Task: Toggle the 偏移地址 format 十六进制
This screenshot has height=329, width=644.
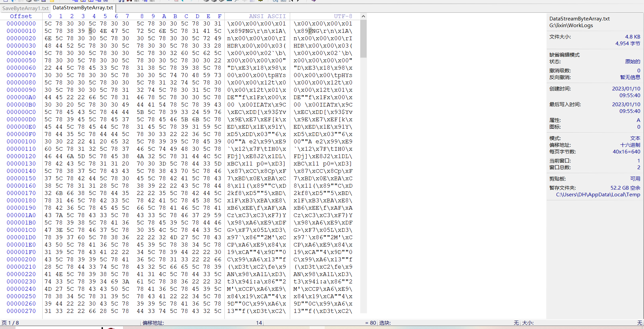Action: click(x=630, y=145)
